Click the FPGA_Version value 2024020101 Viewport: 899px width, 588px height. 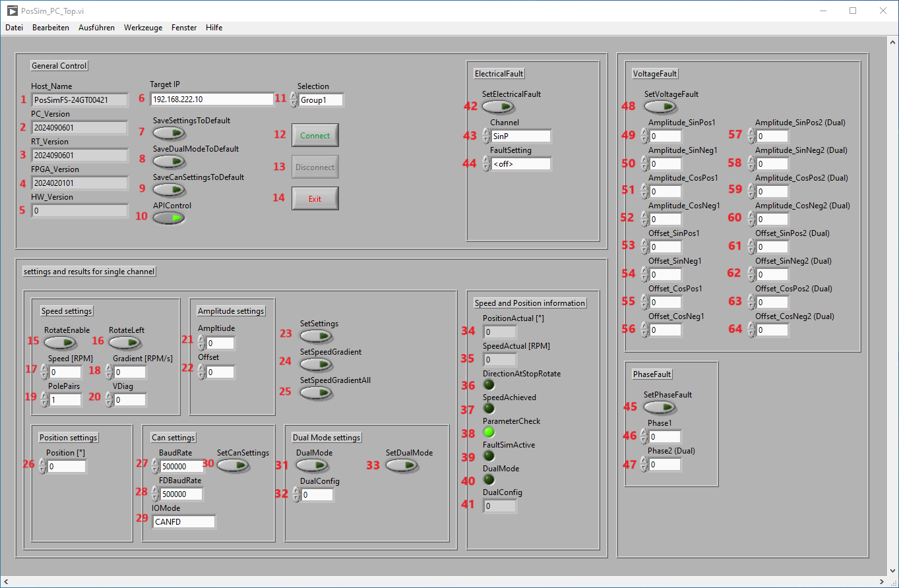79,183
